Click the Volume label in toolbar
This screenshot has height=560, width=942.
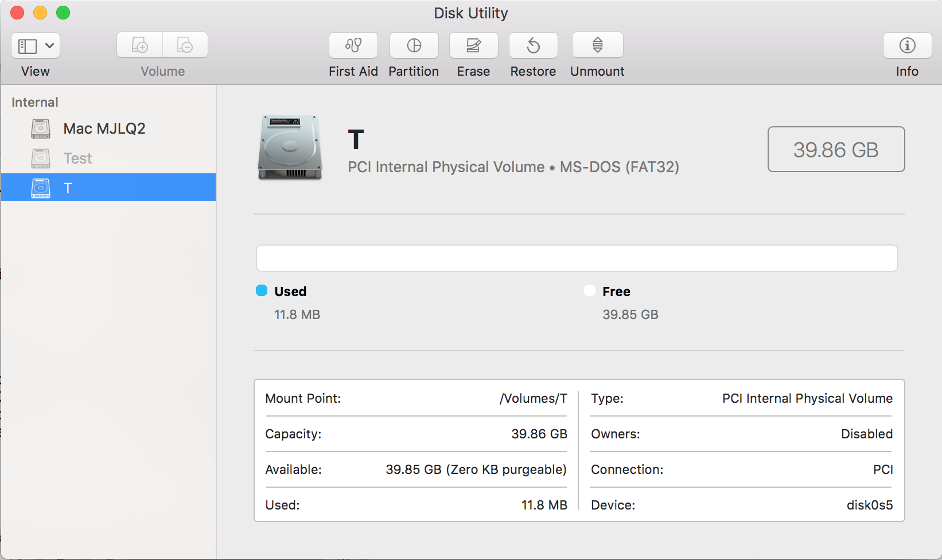[x=163, y=71]
